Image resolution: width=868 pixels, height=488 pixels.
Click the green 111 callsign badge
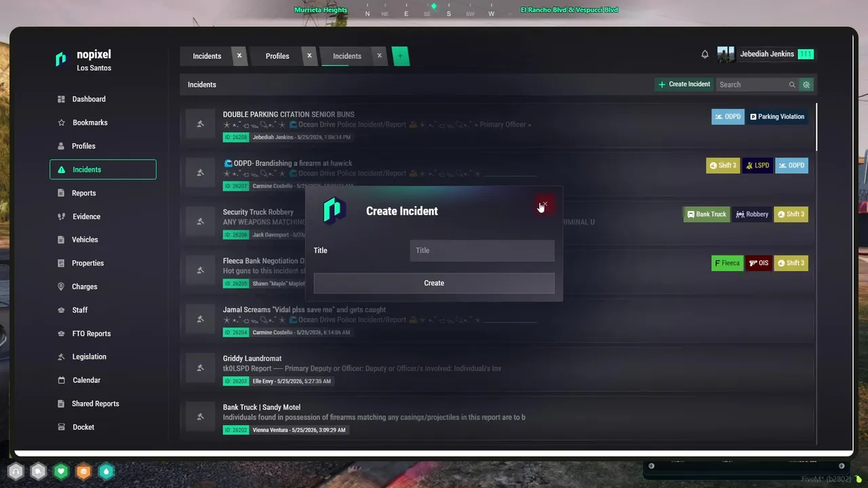tap(806, 54)
